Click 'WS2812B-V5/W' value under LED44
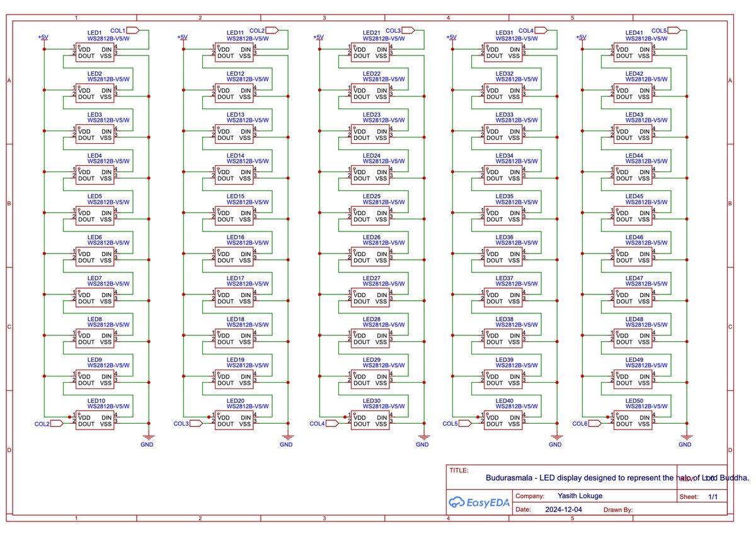Viewport: 756px width, 536px height. [646, 161]
